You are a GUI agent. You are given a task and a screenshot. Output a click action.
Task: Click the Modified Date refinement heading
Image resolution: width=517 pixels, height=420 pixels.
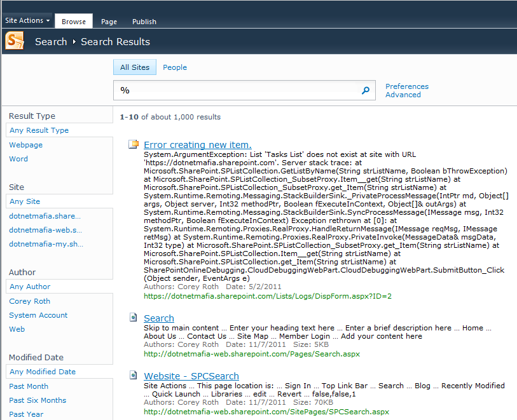point(36,357)
